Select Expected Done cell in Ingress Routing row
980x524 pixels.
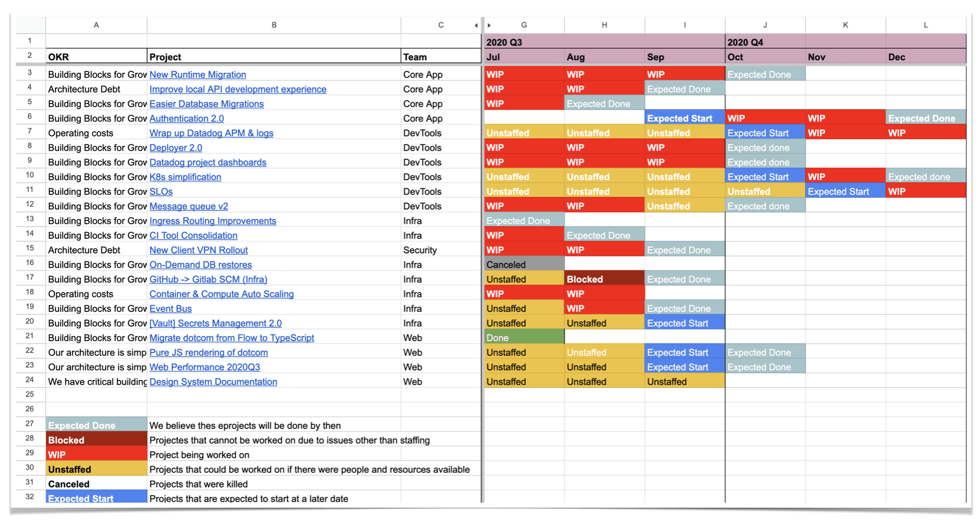click(x=524, y=220)
